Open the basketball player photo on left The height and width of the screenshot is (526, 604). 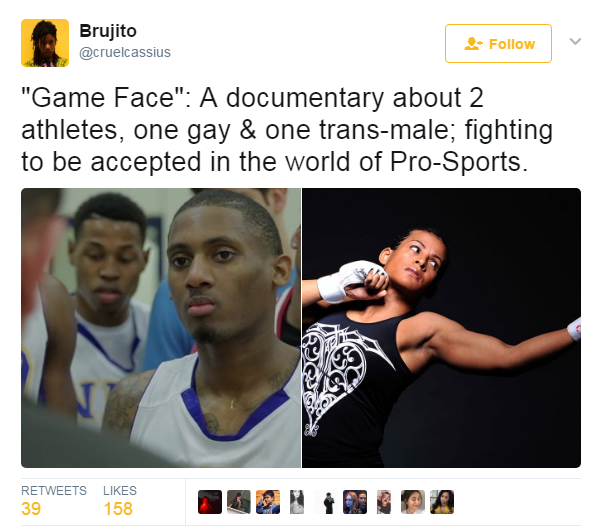point(161,328)
